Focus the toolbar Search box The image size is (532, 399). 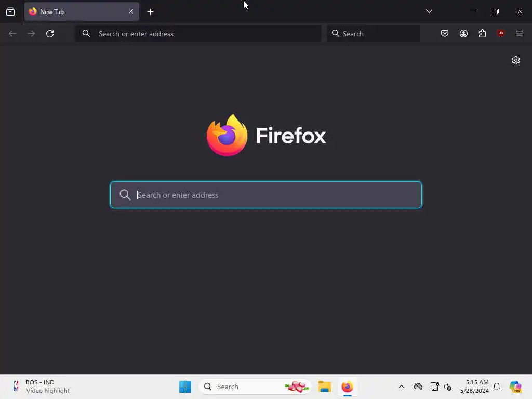tap(373, 34)
